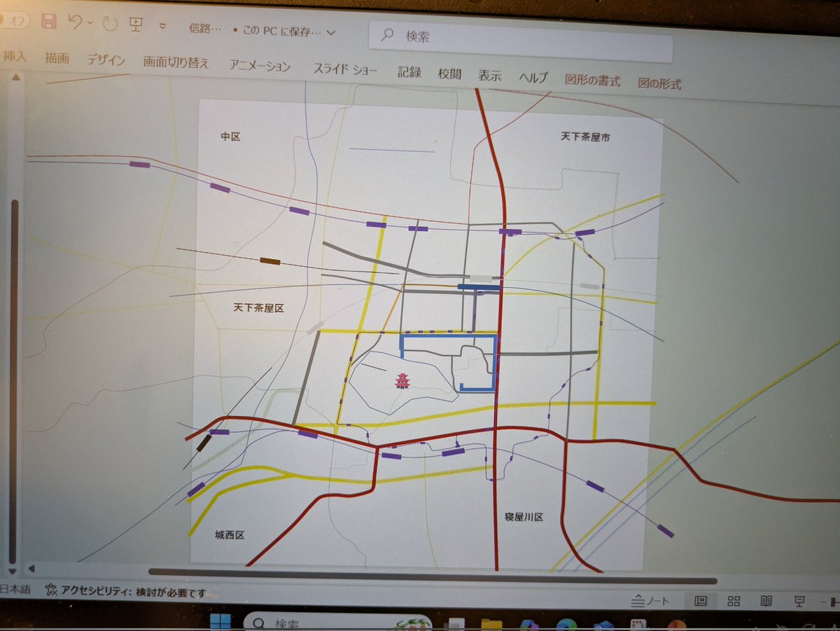Screen dimensions: 840x631
Task: Toggle the ノート notes pane button
Action: [x=650, y=601]
